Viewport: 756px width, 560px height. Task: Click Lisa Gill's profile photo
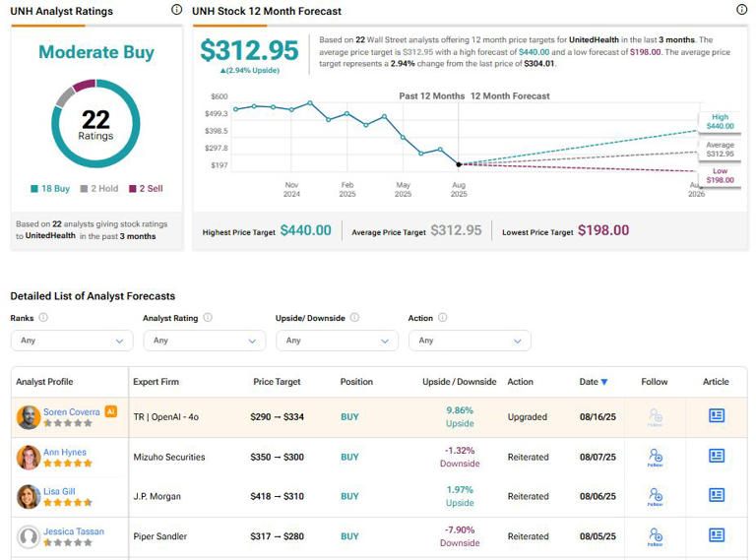pos(29,497)
